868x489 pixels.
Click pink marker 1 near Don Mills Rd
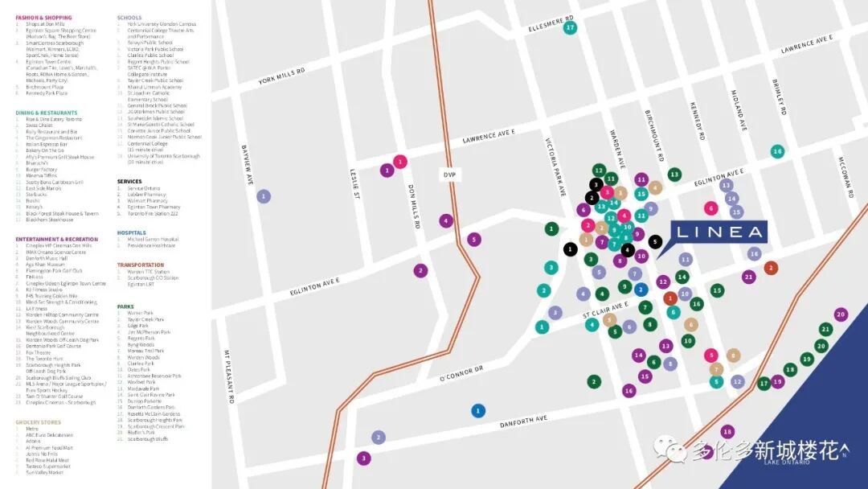click(x=400, y=162)
